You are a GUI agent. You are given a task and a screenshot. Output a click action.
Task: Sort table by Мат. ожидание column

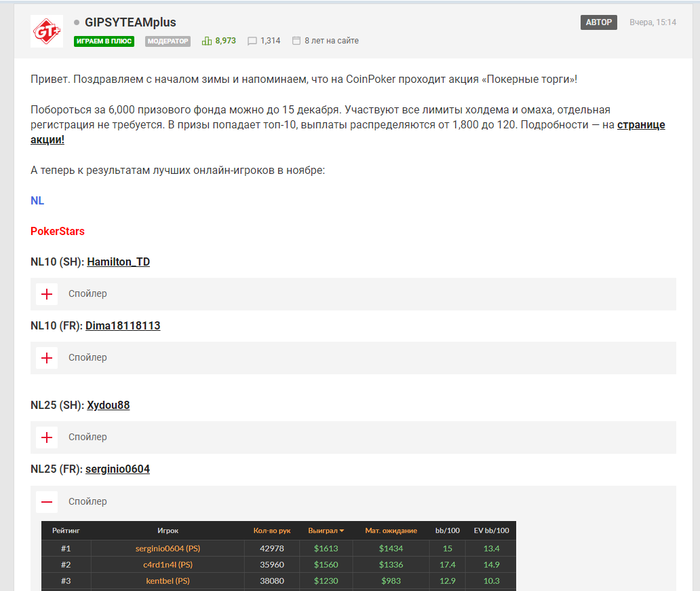[x=391, y=531]
